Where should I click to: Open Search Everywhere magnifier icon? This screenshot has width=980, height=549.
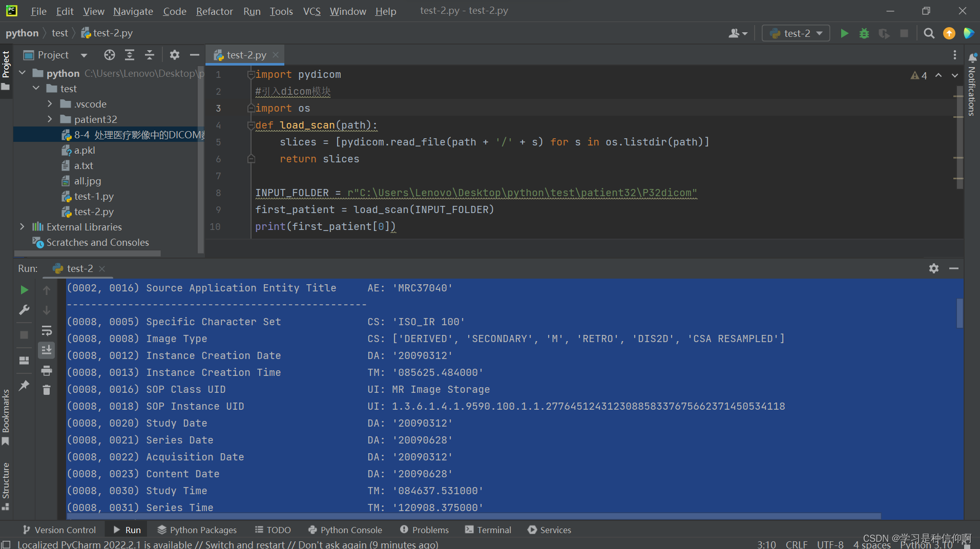[929, 33]
